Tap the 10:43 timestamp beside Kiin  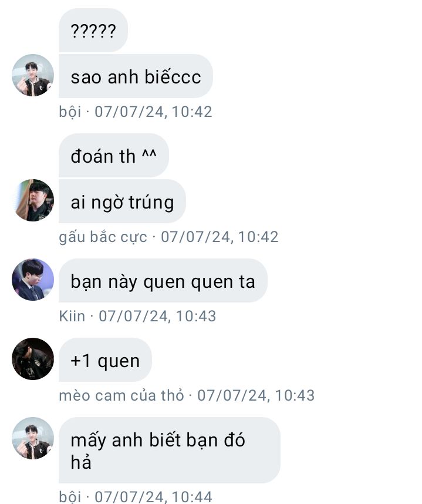[196, 316]
